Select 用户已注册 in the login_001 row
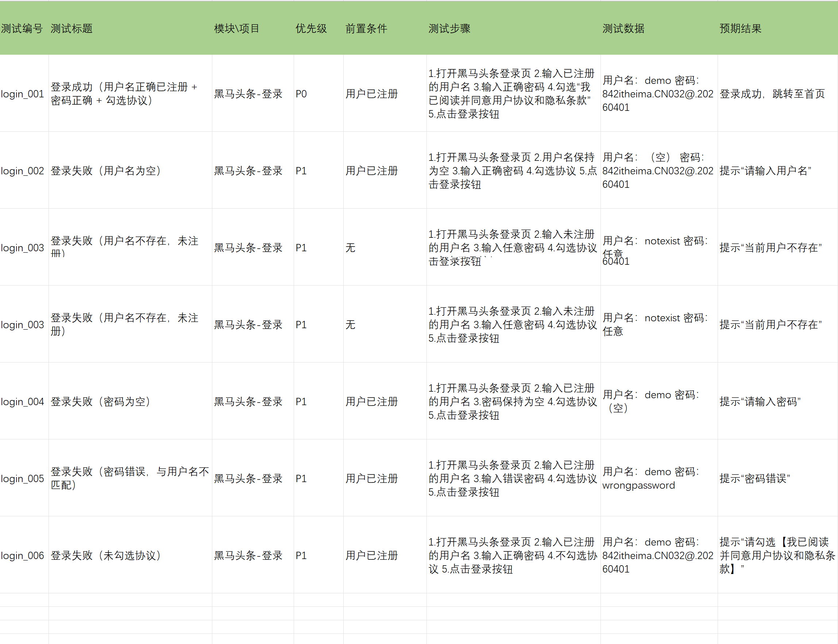Image resolution: width=838 pixels, height=644 pixels. point(385,93)
